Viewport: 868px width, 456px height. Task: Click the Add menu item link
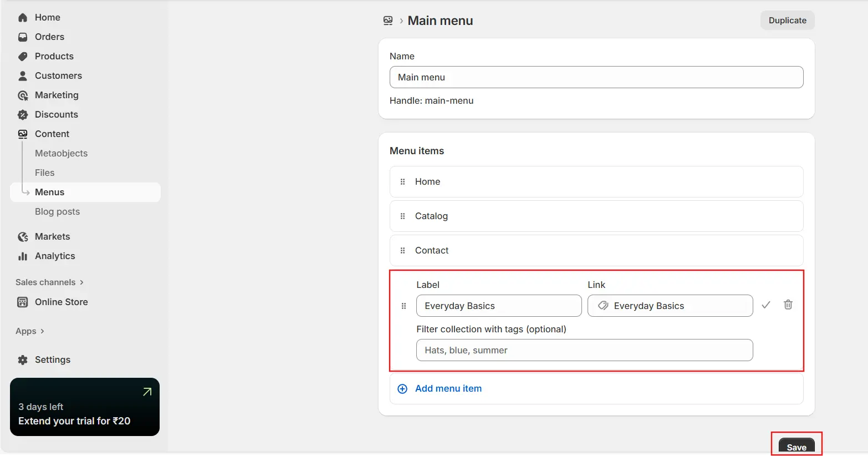coord(448,389)
